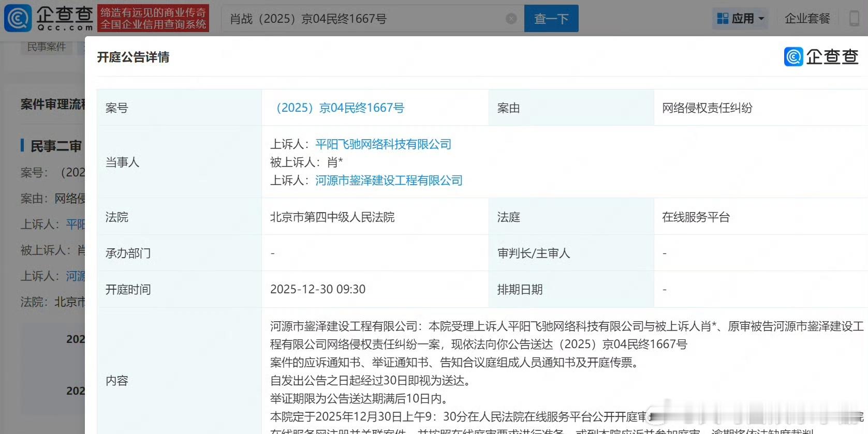The height and width of the screenshot is (434, 868).
Task: Click the red slogan banner 缔造有远见的商业传奇
Action: tap(153, 18)
